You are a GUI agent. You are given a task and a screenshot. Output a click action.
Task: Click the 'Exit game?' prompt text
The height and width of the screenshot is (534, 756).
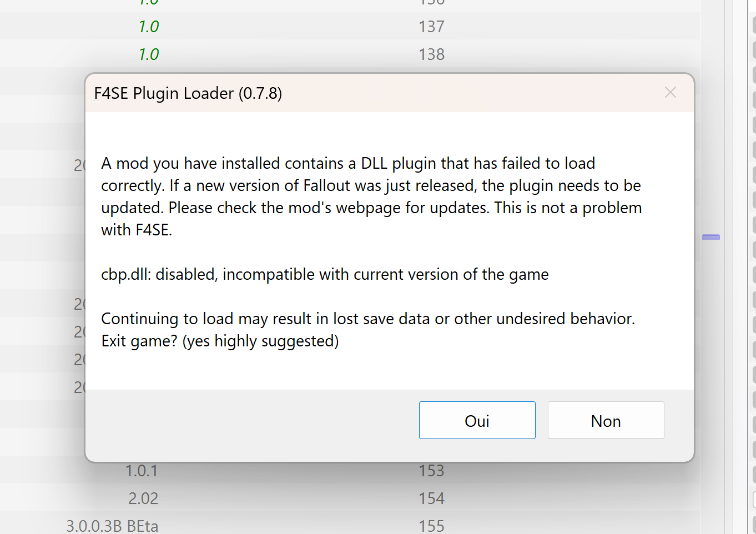[220, 341]
